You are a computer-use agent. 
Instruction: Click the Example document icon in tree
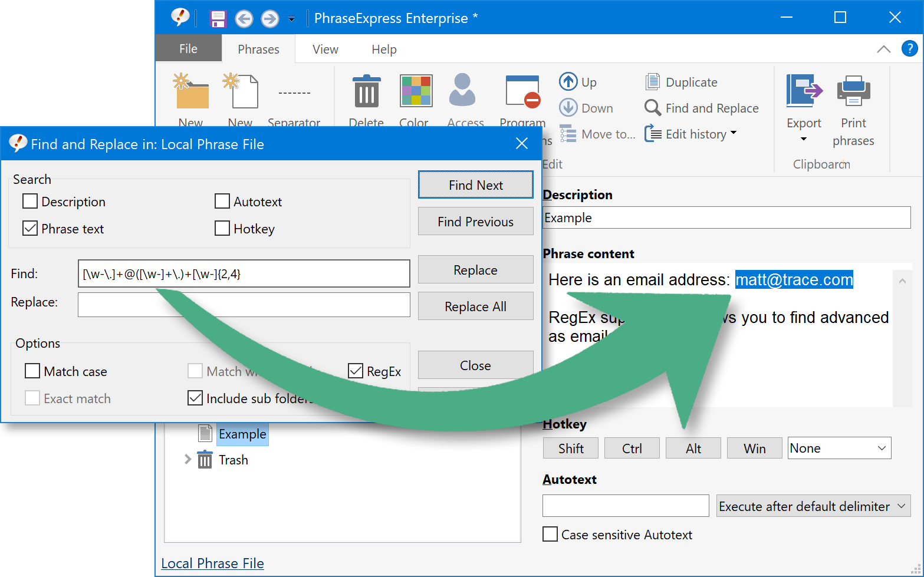[x=205, y=433]
